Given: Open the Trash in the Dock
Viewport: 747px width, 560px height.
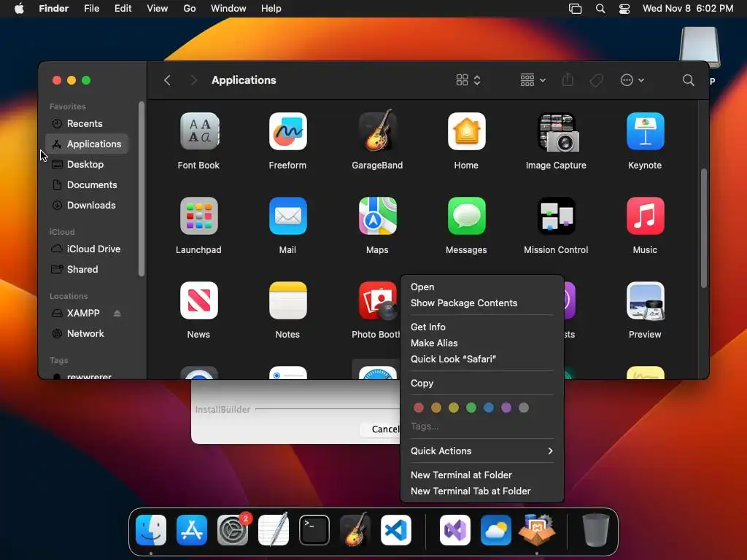Looking at the screenshot, I should coord(595,530).
